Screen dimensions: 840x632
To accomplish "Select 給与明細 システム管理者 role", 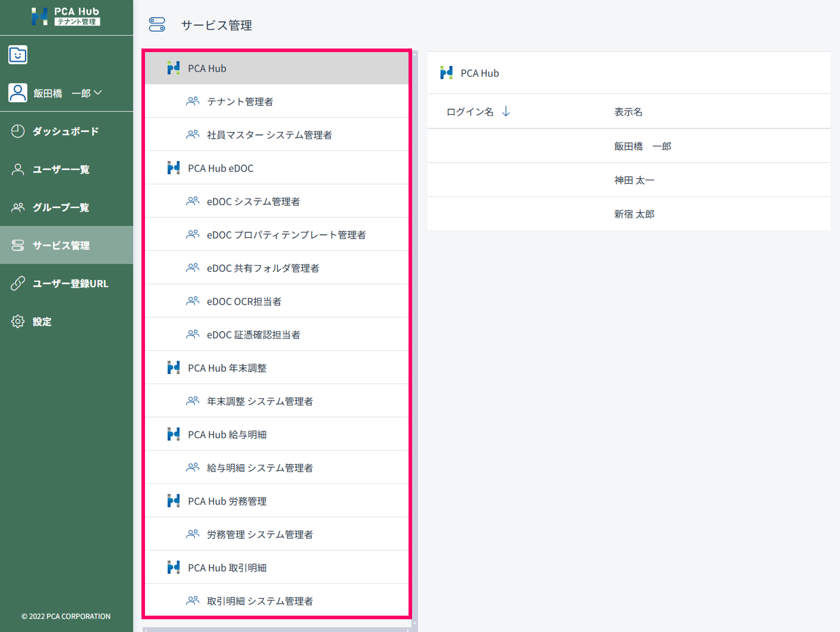I will tap(260, 468).
